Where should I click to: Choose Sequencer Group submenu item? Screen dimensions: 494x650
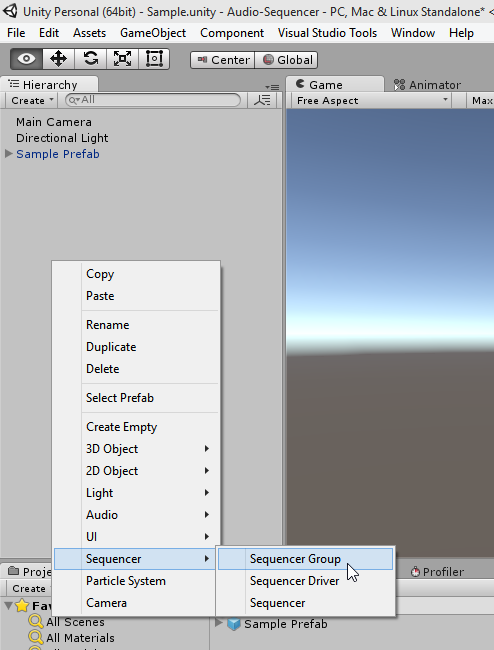tap(305, 559)
